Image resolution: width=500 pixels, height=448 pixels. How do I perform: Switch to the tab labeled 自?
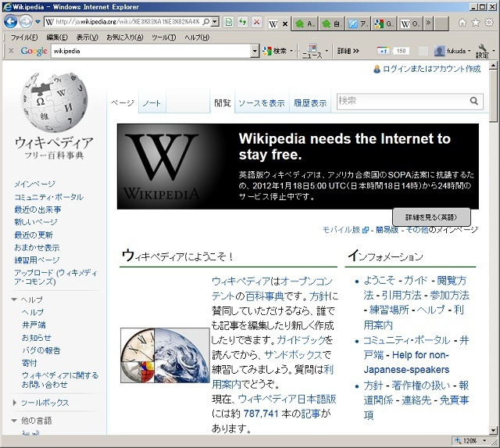tap(331, 23)
